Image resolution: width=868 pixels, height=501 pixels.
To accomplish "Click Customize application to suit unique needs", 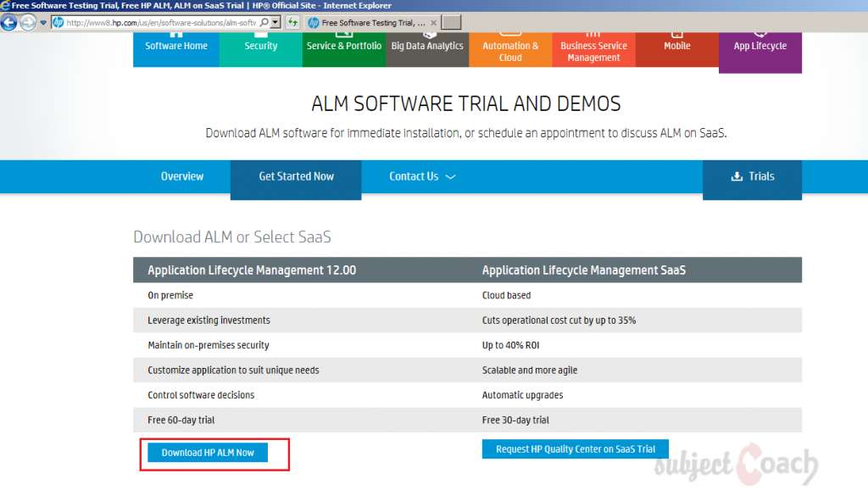I will click(x=233, y=370).
